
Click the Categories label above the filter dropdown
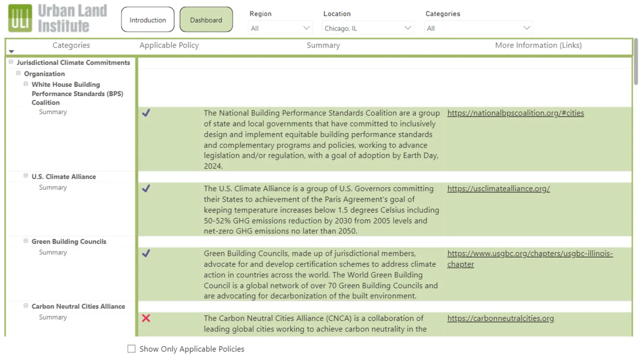(x=443, y=14)
